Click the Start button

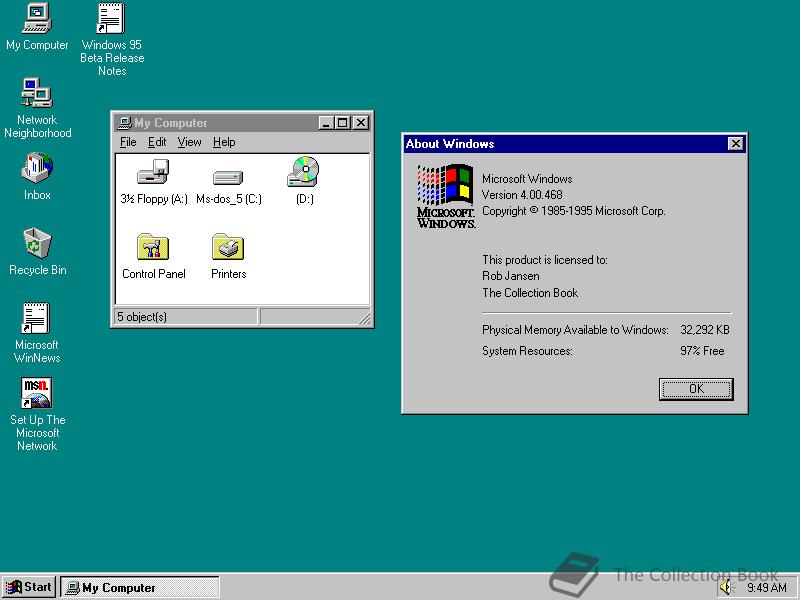click(28, 587)
